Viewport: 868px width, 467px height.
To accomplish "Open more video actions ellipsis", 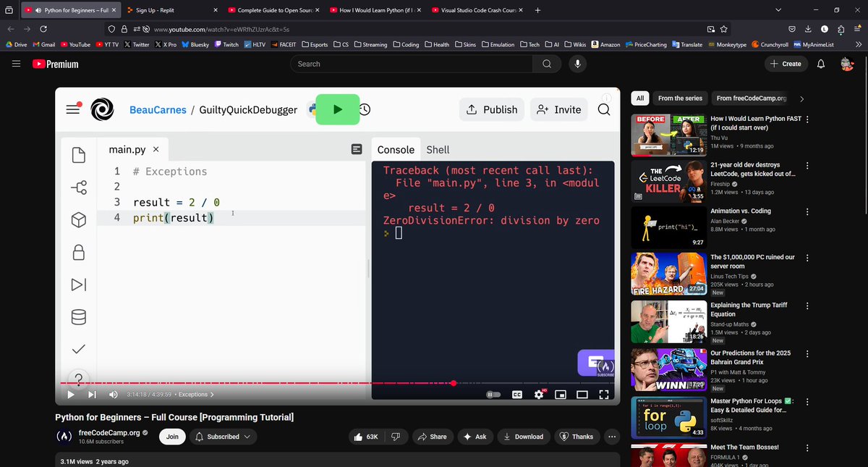I will click(612, 437).
